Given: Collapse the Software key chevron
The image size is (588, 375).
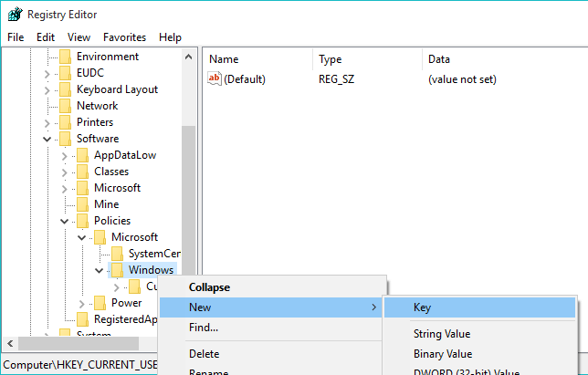Looking at the screenshot, I should [x=47, y=139].
